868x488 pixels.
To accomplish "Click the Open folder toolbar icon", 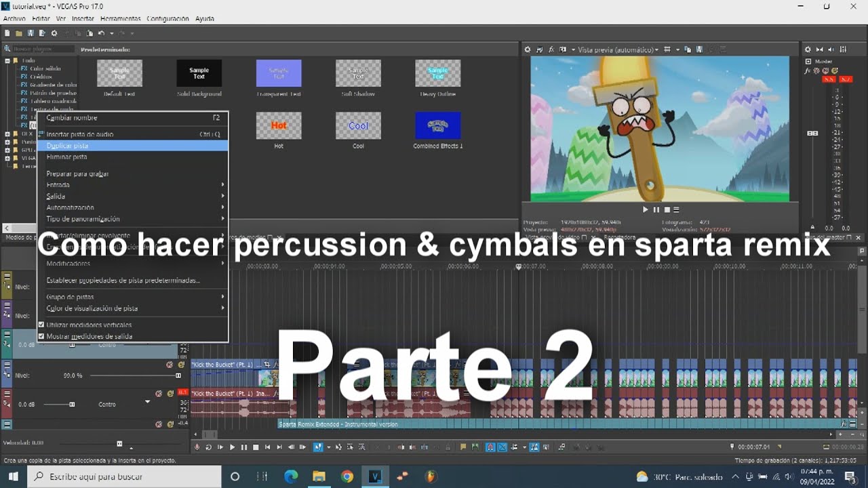I will (x=19, y=33).
